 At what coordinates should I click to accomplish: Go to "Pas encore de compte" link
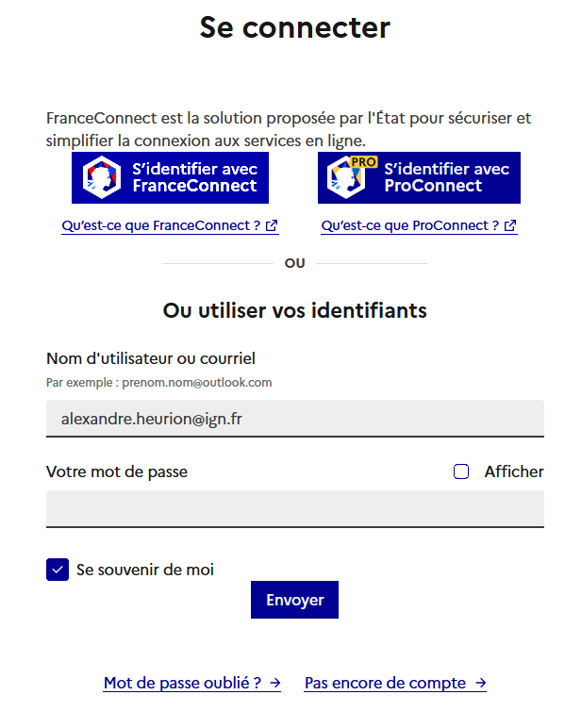pyautogui.click(x=385, y=684)
